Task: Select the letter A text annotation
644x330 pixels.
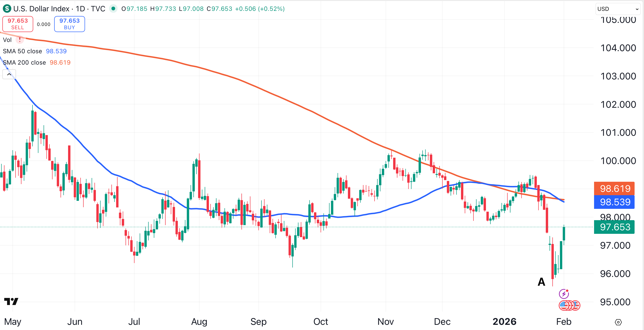Action: click(541, 282)
